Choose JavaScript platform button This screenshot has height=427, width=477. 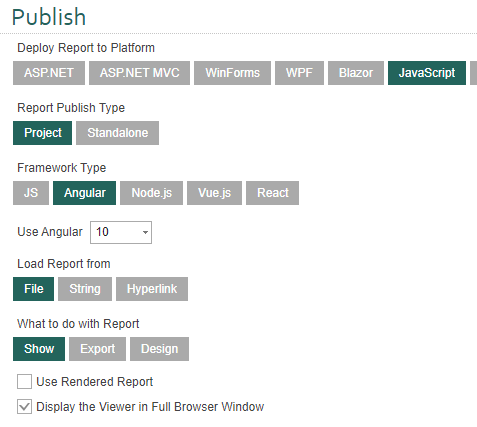coord(427,73)
